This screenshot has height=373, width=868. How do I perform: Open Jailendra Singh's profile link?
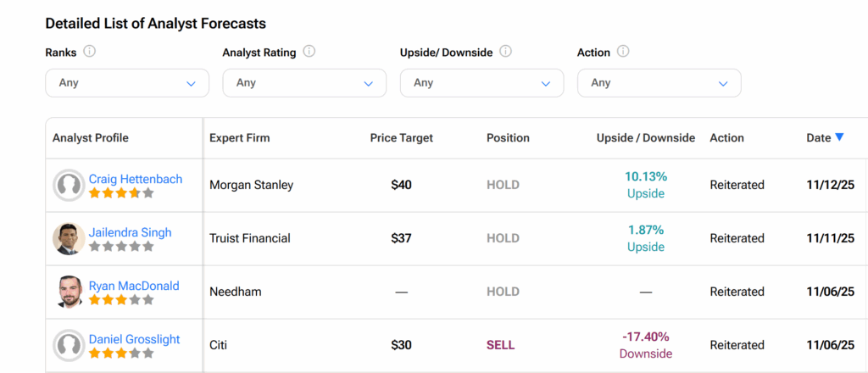[130, 232]
